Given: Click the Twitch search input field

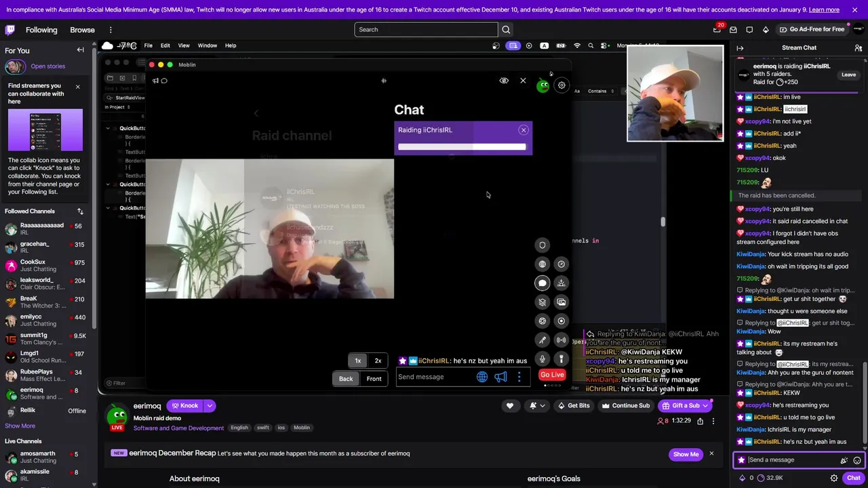Looking at the screenshot, I should click(x=426, y=30).
